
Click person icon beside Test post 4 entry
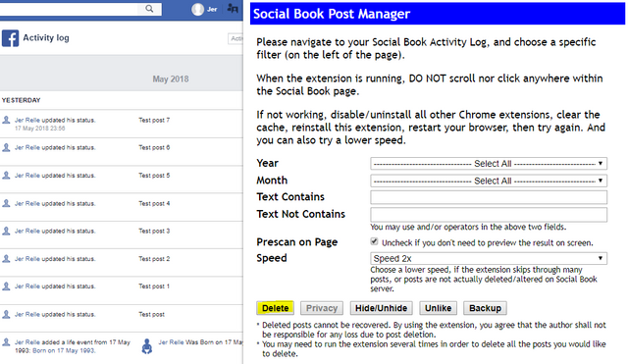(x=6, y=203)
